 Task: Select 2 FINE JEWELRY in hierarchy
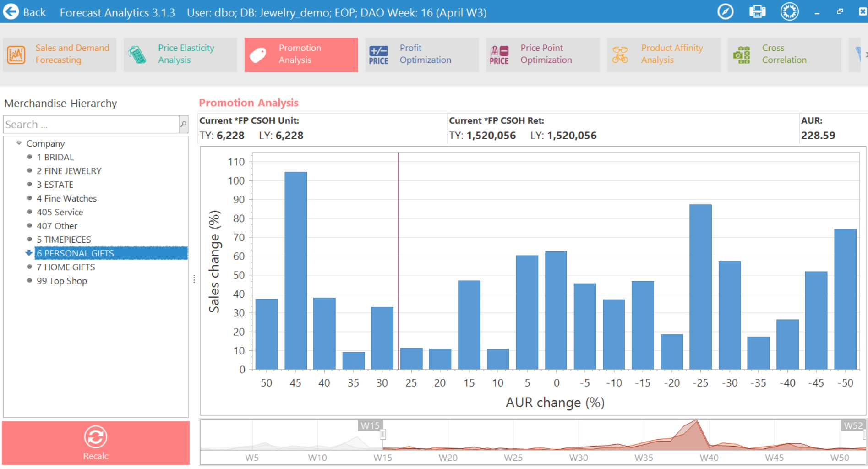click(69, 171)
